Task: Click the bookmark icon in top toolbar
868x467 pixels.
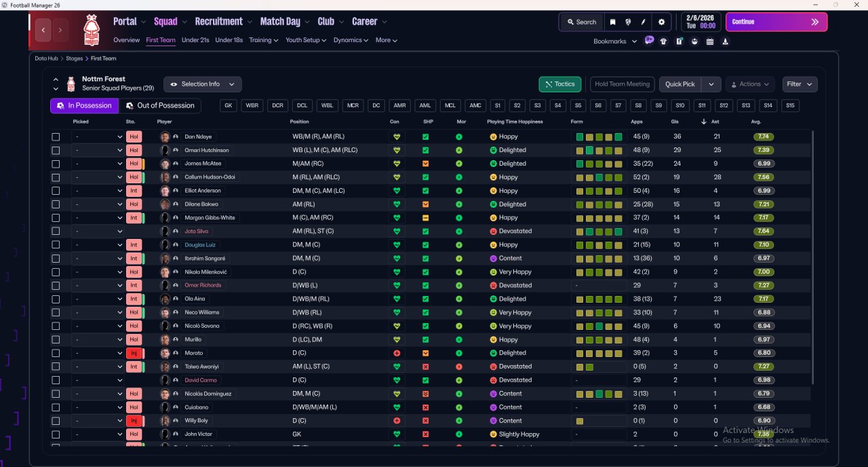Action: click(612, 22)
